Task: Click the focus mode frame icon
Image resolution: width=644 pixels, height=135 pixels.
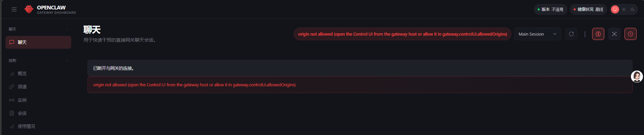Action: point(614,34)
